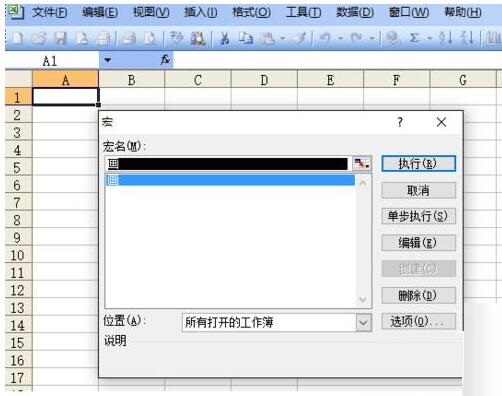The height and width of the screenshot is (396, 502).
Task: Click the 执行(R) run button
Action: click(418, 164)
